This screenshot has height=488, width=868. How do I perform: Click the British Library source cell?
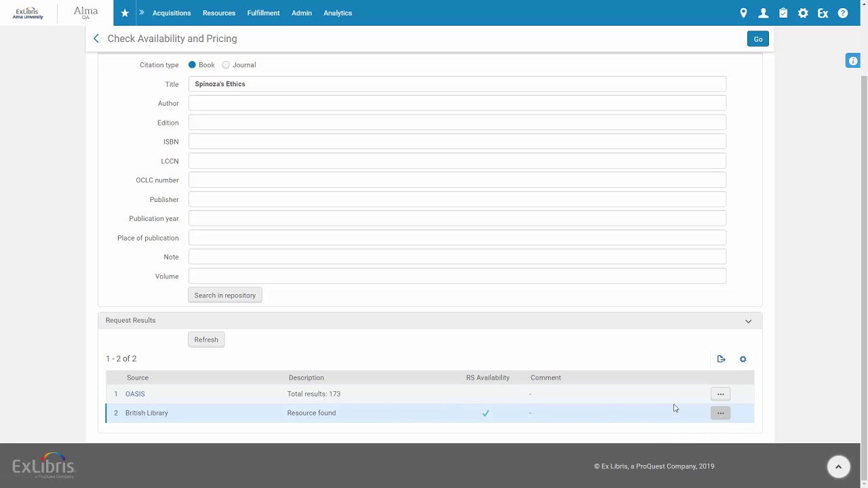tap(146, 413)
